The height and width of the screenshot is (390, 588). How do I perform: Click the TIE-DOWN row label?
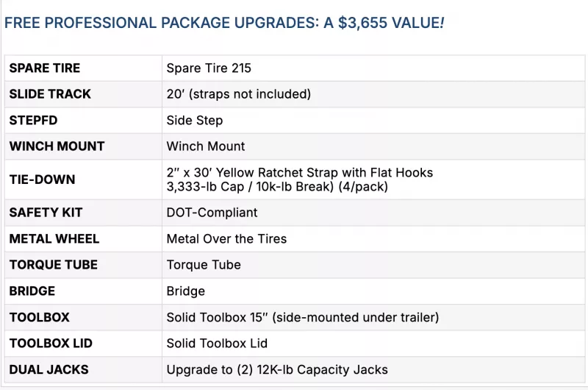point(42,180)
